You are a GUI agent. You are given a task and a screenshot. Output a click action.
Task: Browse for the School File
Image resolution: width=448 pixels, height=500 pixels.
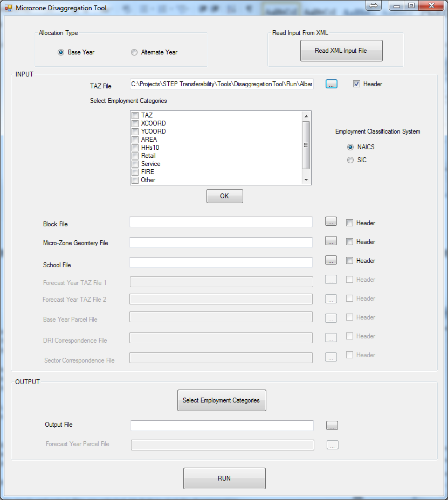click(x=331, y=260)
